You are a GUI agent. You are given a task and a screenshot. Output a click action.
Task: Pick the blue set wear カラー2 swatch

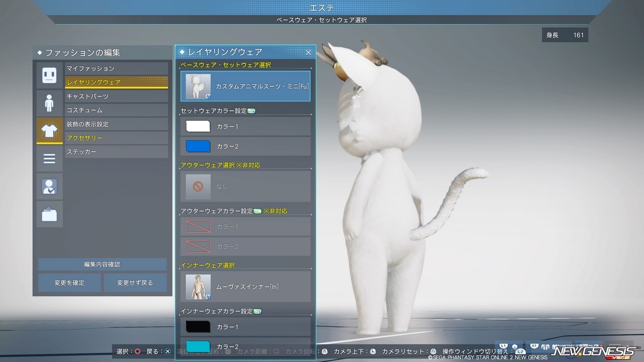pos(198,146)
